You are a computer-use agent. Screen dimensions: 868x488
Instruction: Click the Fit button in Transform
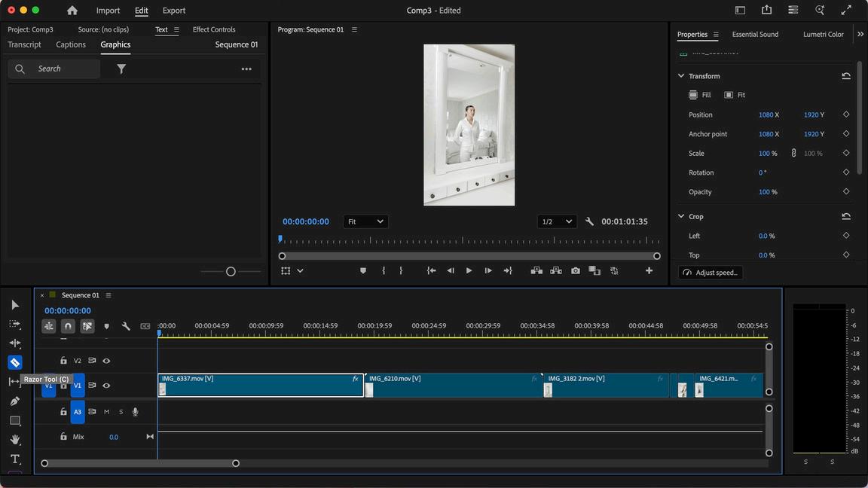click(735, 95)
